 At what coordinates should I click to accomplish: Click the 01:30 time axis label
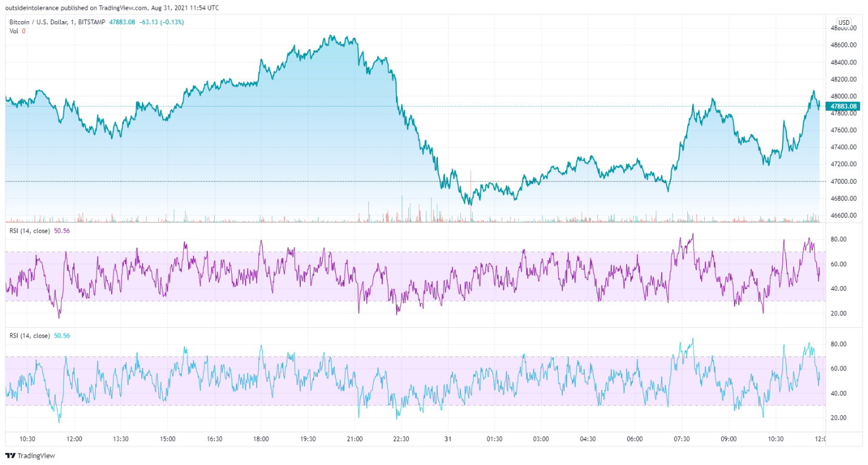coord(494,439)
